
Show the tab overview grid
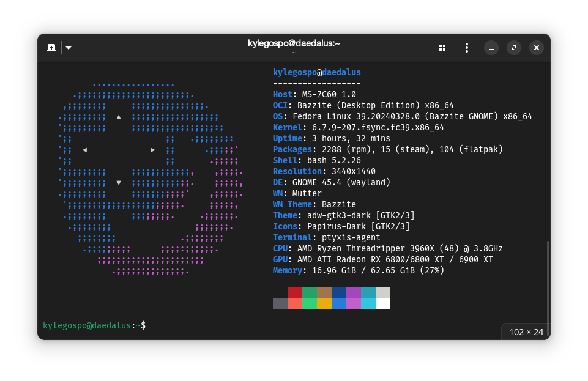coord(442,48)
